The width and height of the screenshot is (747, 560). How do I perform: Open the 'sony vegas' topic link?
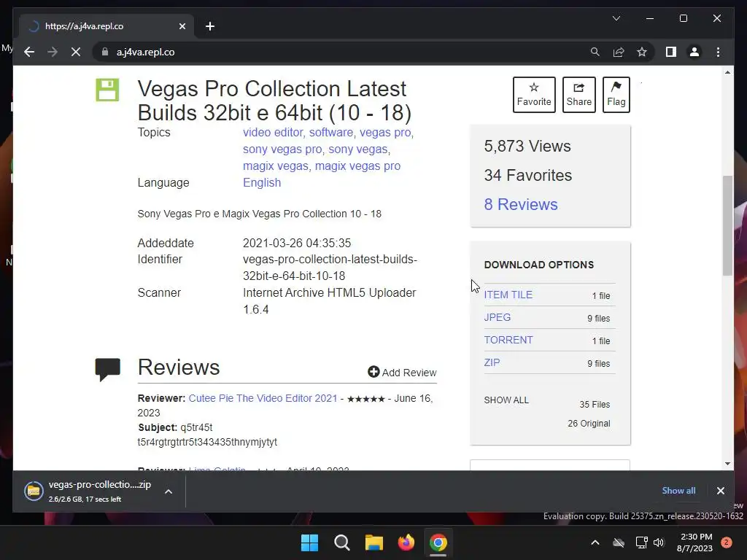point(357,149)
